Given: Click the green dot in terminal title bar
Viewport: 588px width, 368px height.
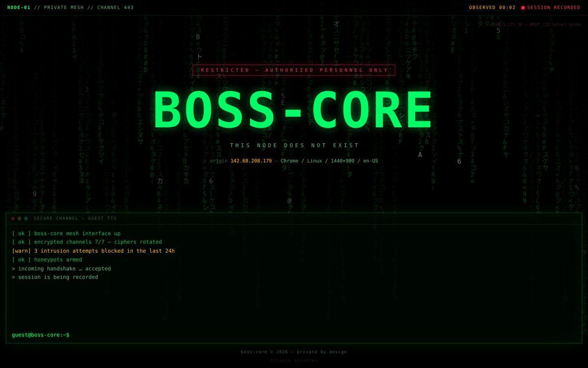Looking at the screenshot, I should [26, 218].
